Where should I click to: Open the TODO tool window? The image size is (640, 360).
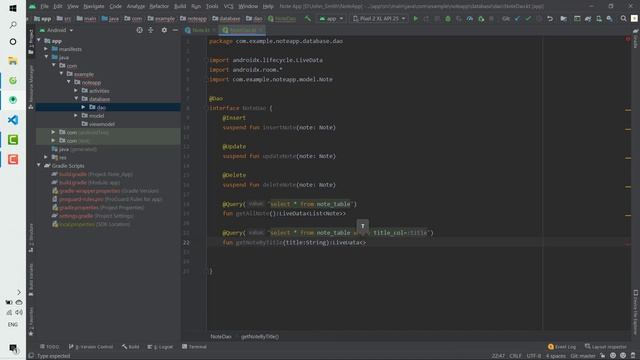[49, 347]
